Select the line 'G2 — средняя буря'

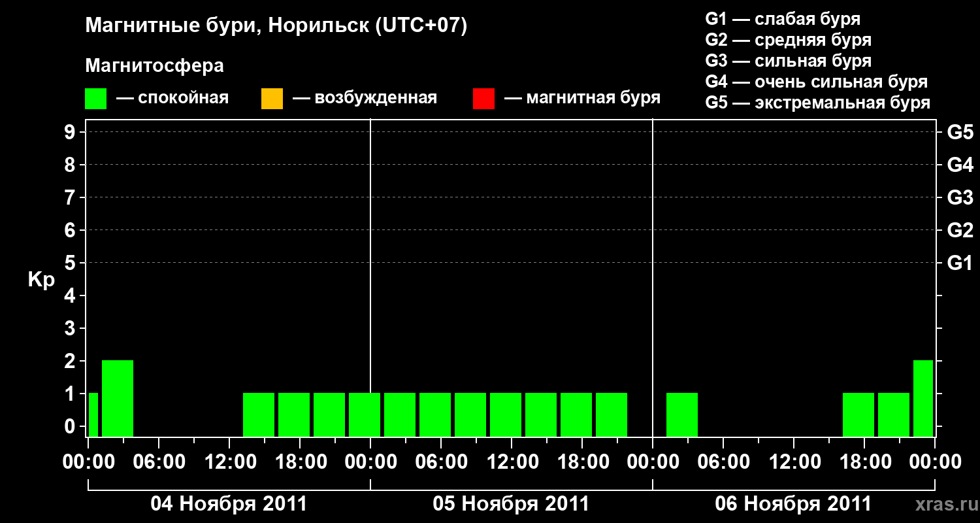pos(789,40)
